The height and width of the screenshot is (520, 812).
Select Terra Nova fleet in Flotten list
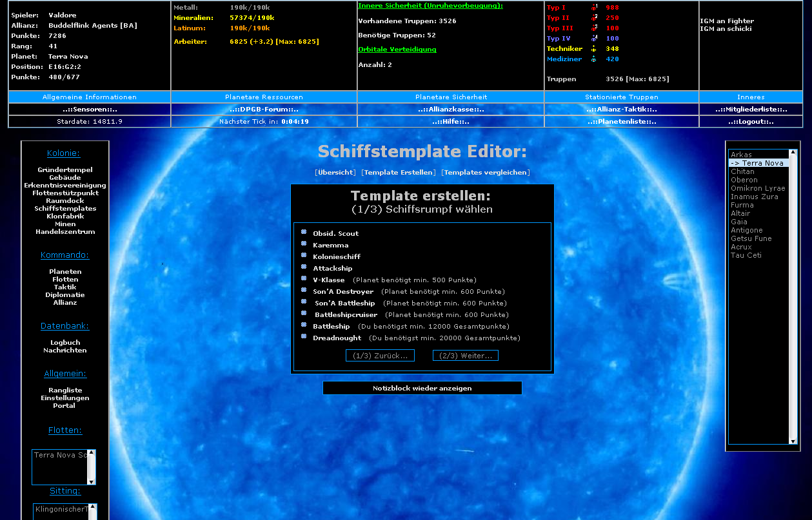pyautogui.click(x=60, y=456)
